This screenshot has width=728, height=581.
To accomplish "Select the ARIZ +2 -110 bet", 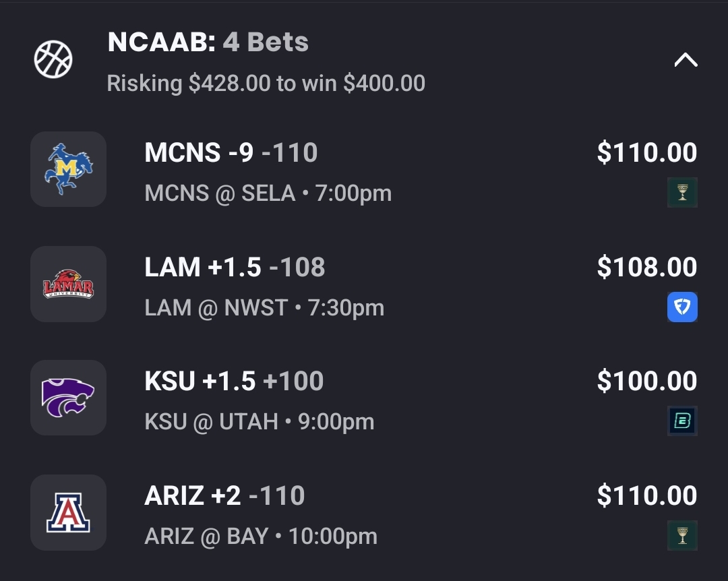I will (224, 496).
